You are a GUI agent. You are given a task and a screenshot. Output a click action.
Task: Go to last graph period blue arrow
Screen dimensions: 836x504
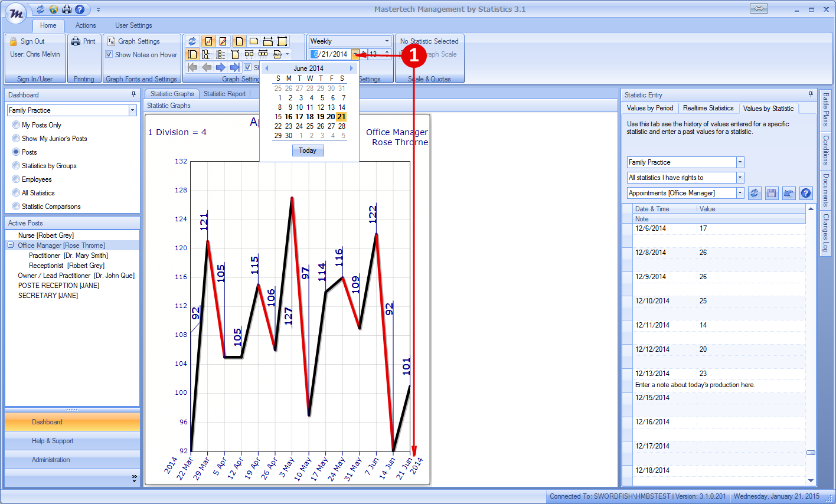click(x=235, y=67)
